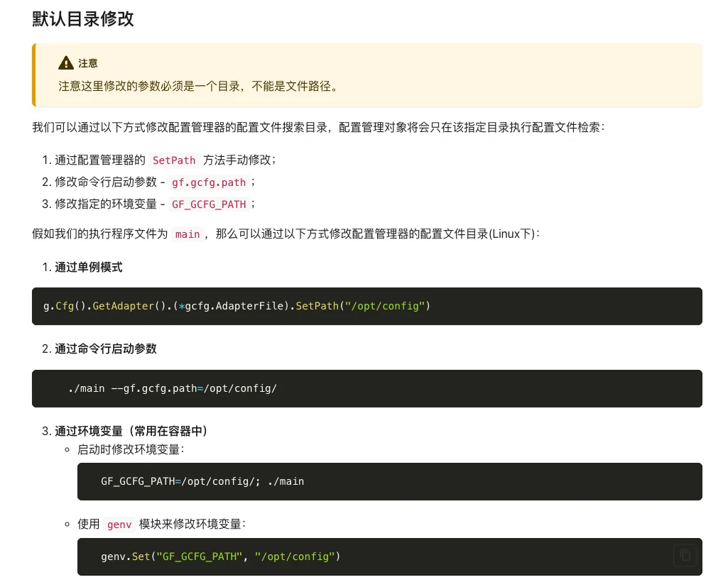The height and width of the screenshot is (587, 728).
Task: Click the 通过命令行启动参数 list item
Action: pyautogui.click(x=106, y=349)
